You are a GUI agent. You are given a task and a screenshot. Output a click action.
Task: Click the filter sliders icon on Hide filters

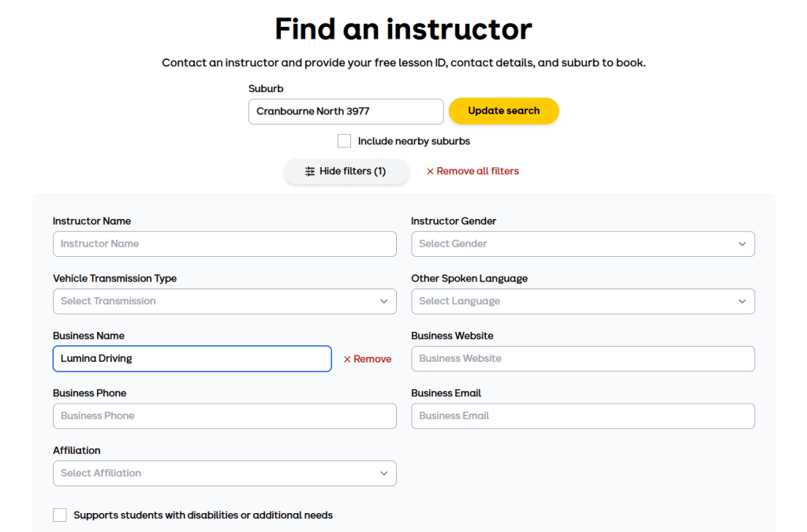[310, 171]
